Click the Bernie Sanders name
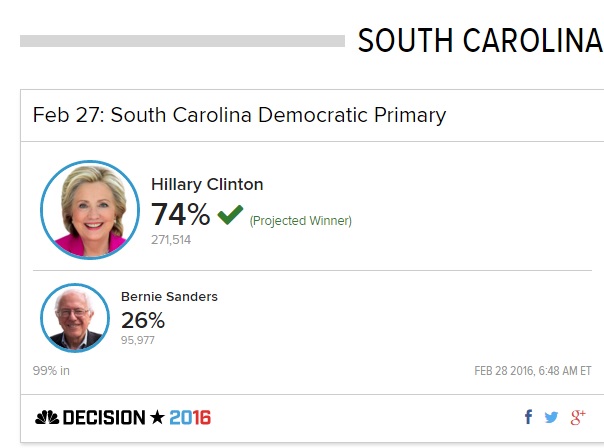 169,297
